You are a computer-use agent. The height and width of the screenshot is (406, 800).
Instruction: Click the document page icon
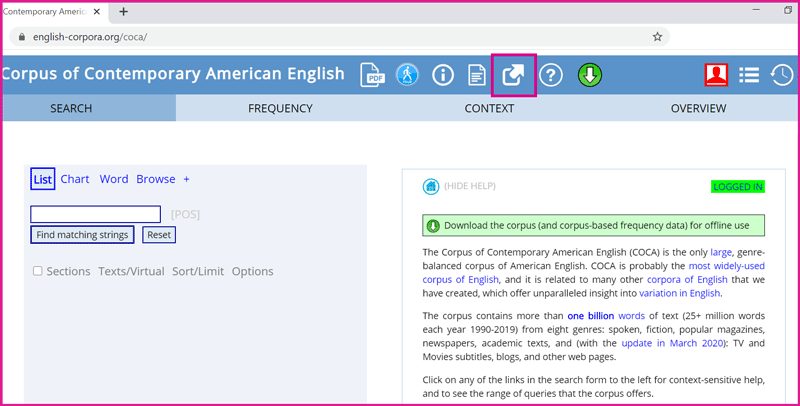click(477, 75)
